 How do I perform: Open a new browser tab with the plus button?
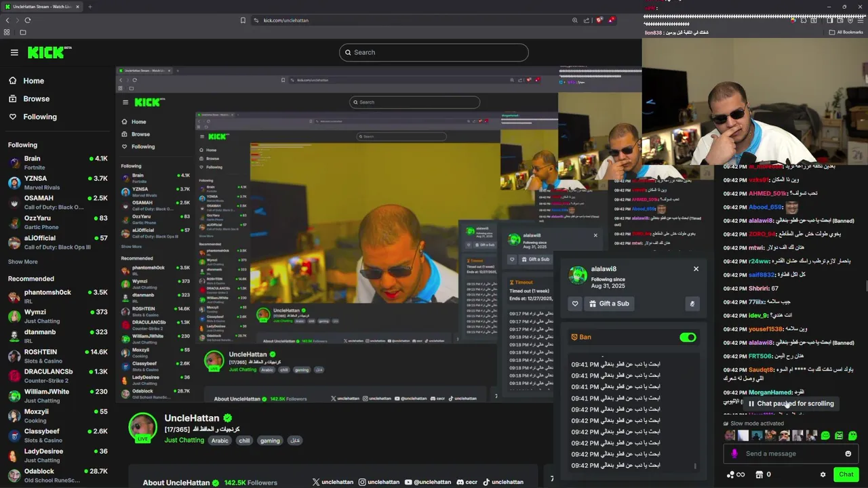point(90,7)
